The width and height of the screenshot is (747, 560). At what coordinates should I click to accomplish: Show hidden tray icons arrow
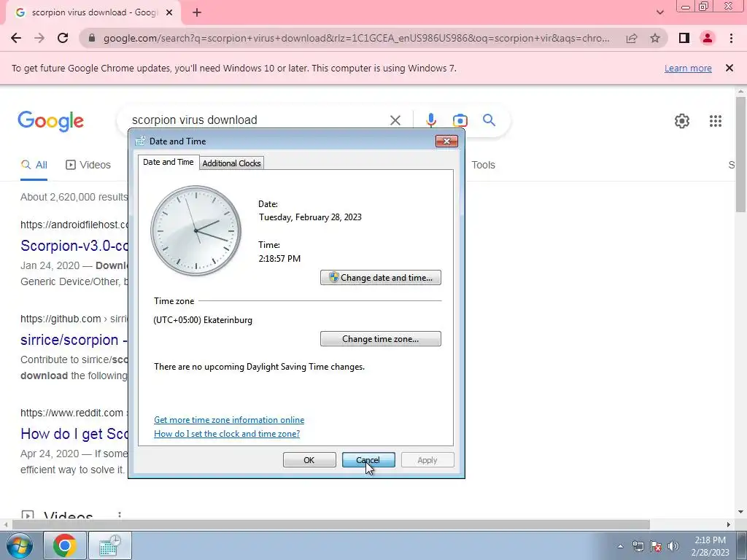[620, 546]
